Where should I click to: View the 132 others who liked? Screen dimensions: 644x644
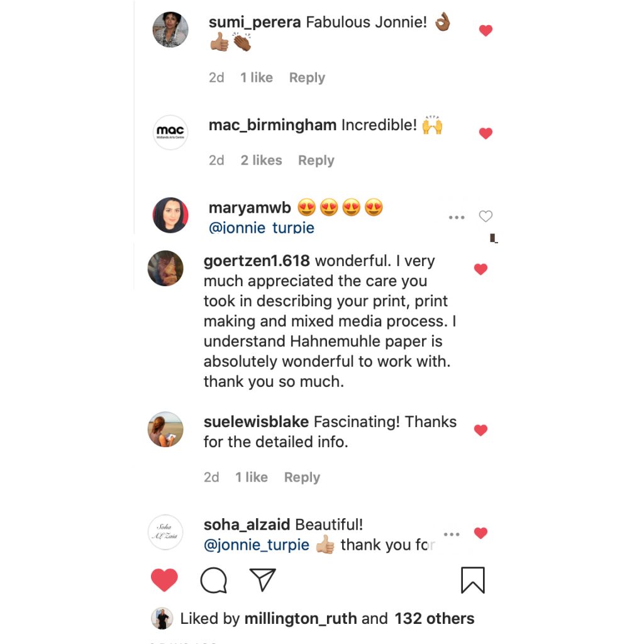(435, 619)
